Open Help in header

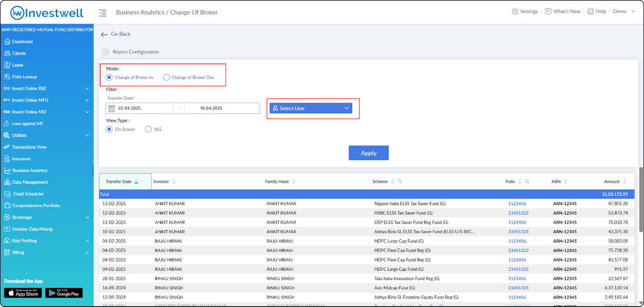pyautogui.click(x=597, y=11)
